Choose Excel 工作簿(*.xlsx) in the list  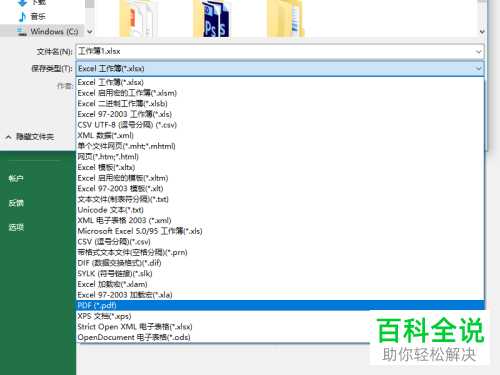(x=280, y=82)
